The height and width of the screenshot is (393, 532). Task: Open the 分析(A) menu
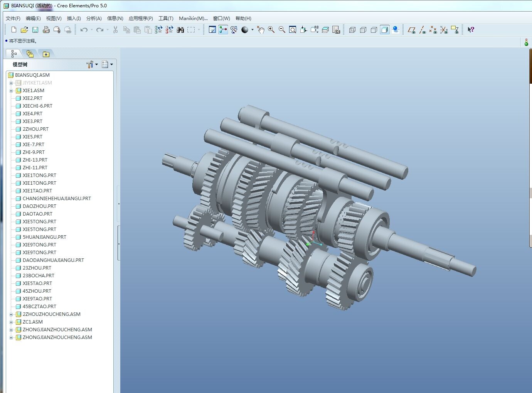click(x=94, y=18)
